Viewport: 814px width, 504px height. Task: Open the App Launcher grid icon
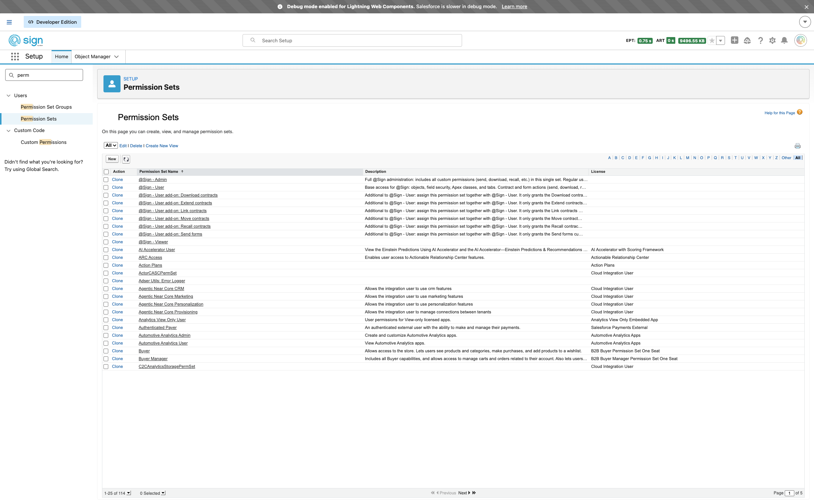pyautogui.click(x=15, y=56)
